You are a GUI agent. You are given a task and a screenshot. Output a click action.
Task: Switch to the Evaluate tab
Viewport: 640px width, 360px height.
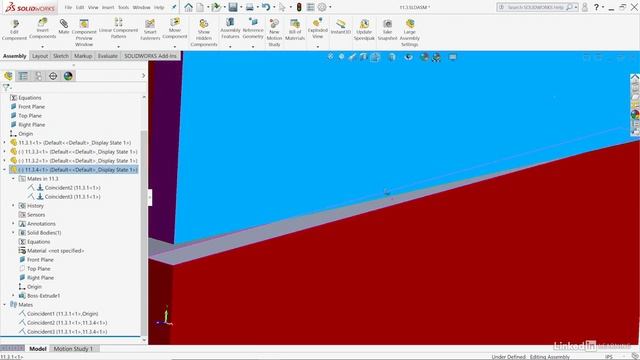(107, 56)
